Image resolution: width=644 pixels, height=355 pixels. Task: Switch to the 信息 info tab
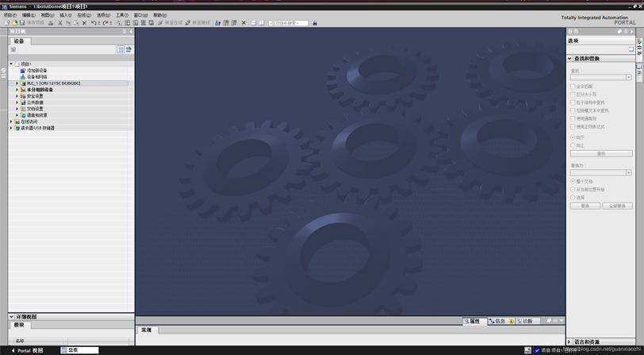pos(500,321)
